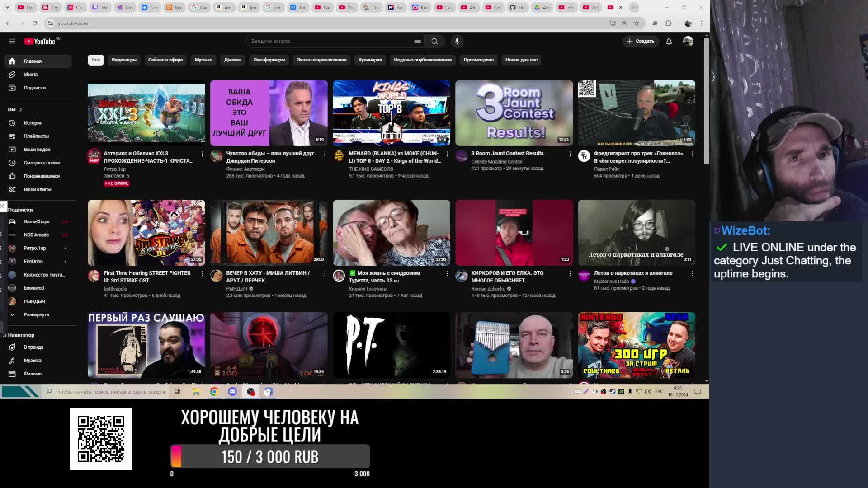Open options menu for Jordan Peterson video
868x488 pixels.
coord(325,154)
